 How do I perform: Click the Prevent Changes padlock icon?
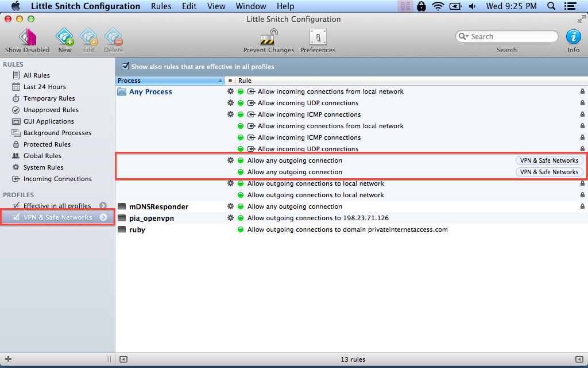coord(269,37)
